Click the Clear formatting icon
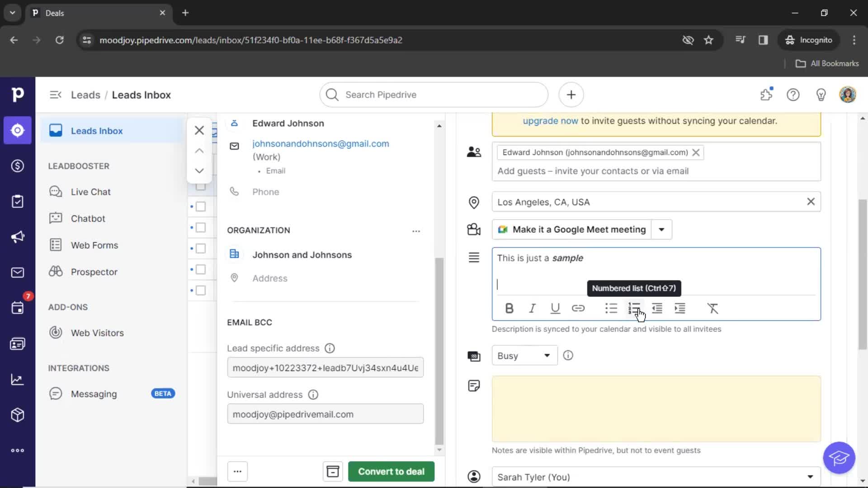Screen dimensions: 868x488 [x=712, y=308]
